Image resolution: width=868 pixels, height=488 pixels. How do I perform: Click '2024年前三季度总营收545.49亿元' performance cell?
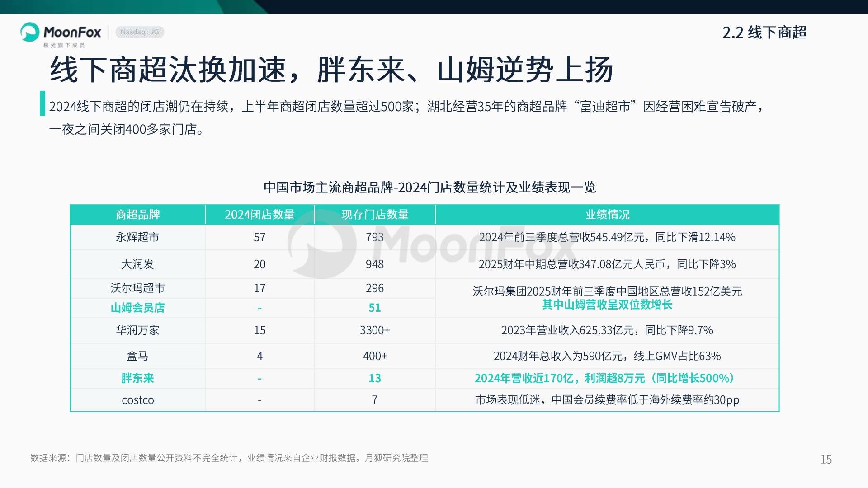click(607, 237)
